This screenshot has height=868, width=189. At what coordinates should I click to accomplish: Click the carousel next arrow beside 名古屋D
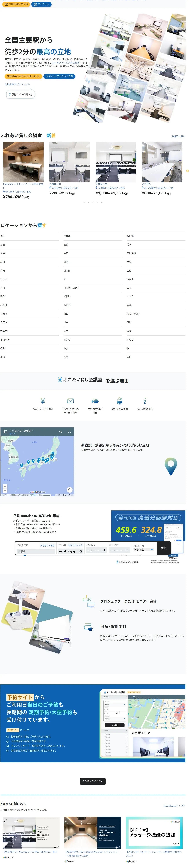click(x=187, y=171)
